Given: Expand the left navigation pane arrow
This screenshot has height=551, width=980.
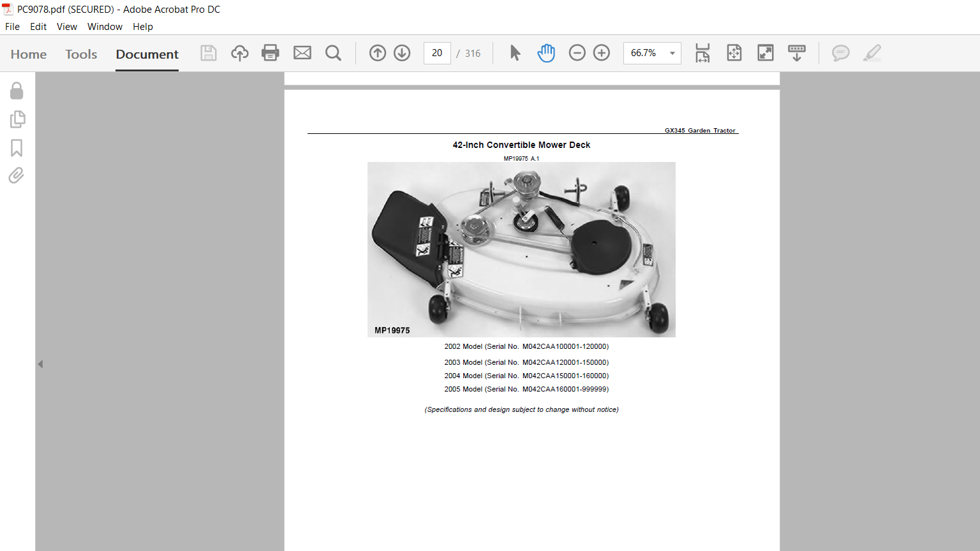Looking at the screenshot, I should (x=40, y=364).
